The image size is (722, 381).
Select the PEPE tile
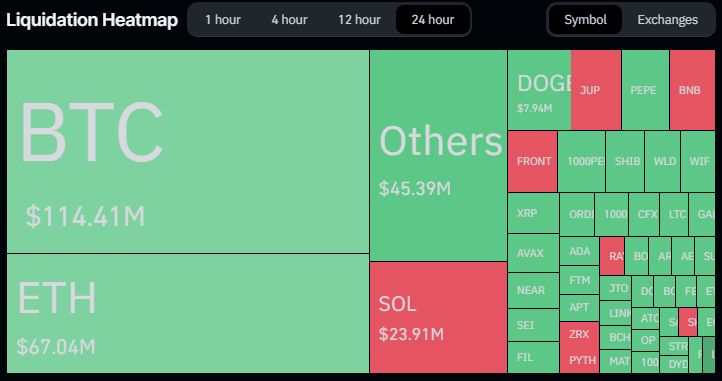[x=645, y=90]
